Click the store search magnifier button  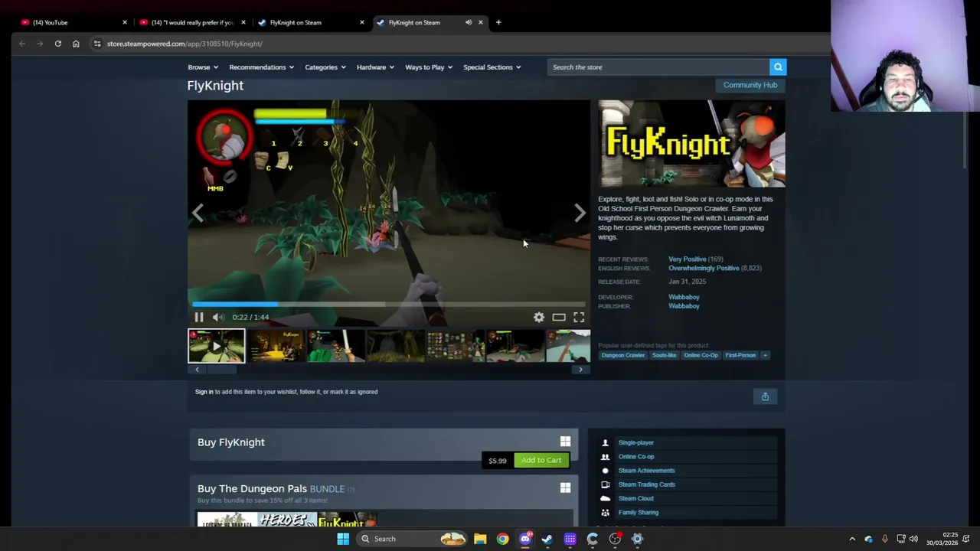pos(778,67)
